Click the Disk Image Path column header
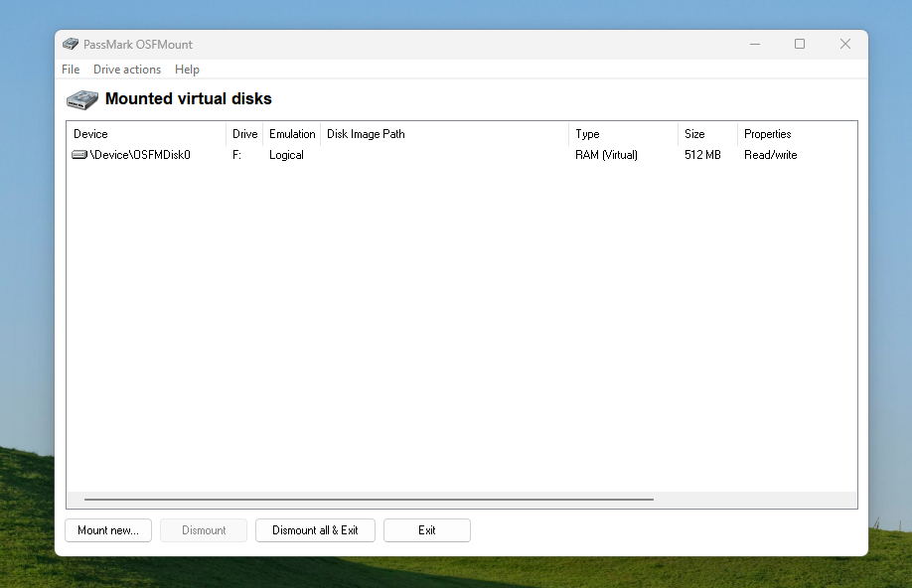Image resolution: width=912 pixels, height=588 pixels. pos(444,134)
